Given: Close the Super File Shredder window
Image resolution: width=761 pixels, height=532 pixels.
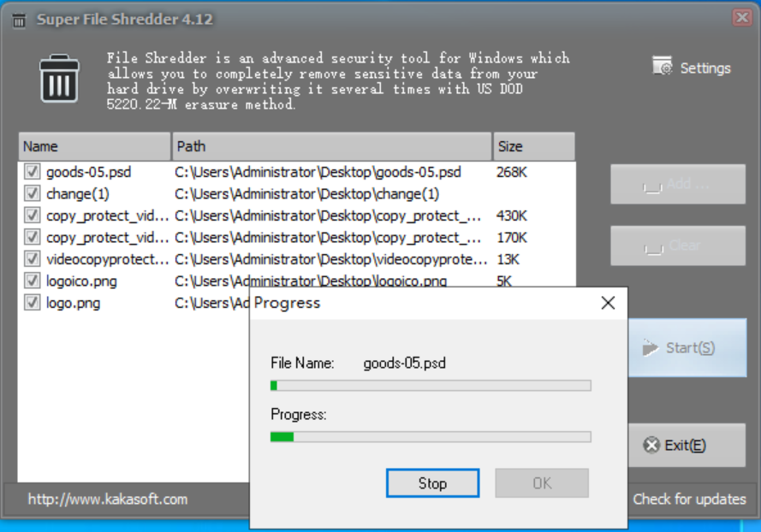Looking at the screenshot, I should point(742,18).
